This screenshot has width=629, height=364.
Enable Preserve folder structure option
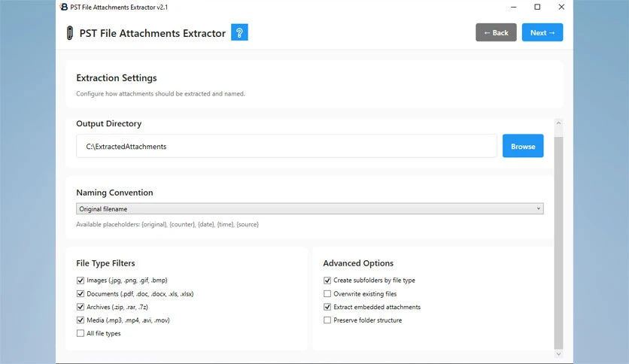point(327,320)
